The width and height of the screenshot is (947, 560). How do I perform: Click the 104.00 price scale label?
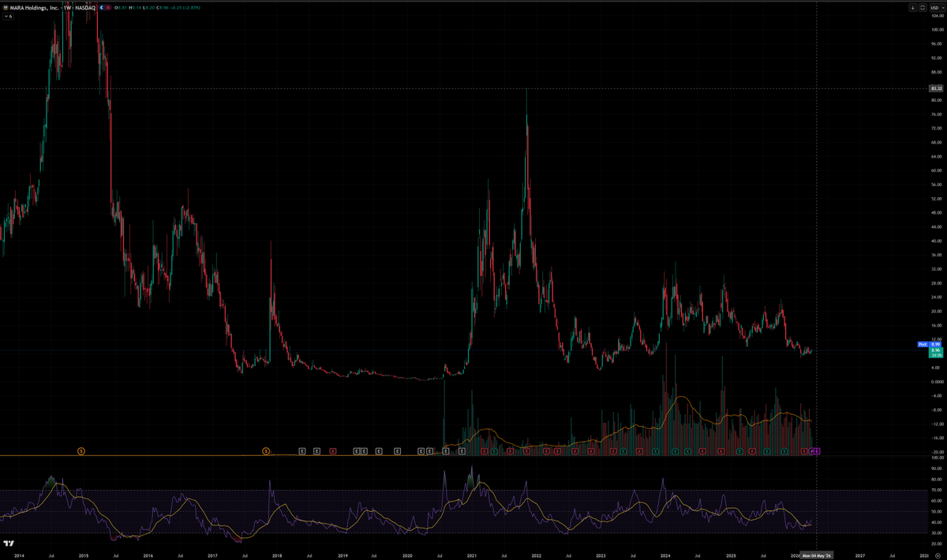click(937, 16)
